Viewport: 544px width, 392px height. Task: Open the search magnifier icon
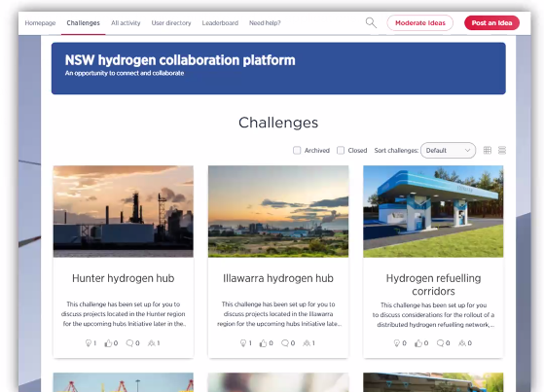pyautogui.click(x=371, y=23)
